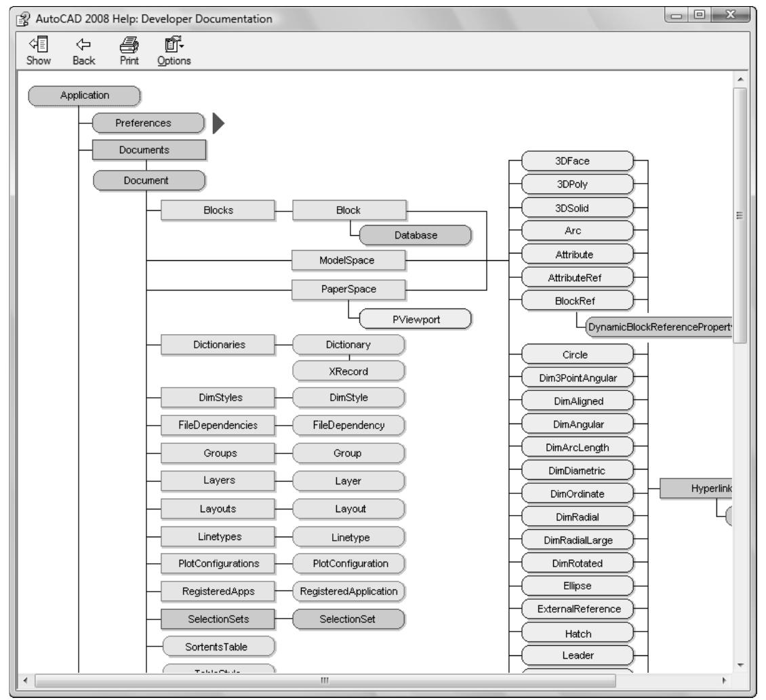Open the ModelSpace collection box

click(x=348, y=260)
